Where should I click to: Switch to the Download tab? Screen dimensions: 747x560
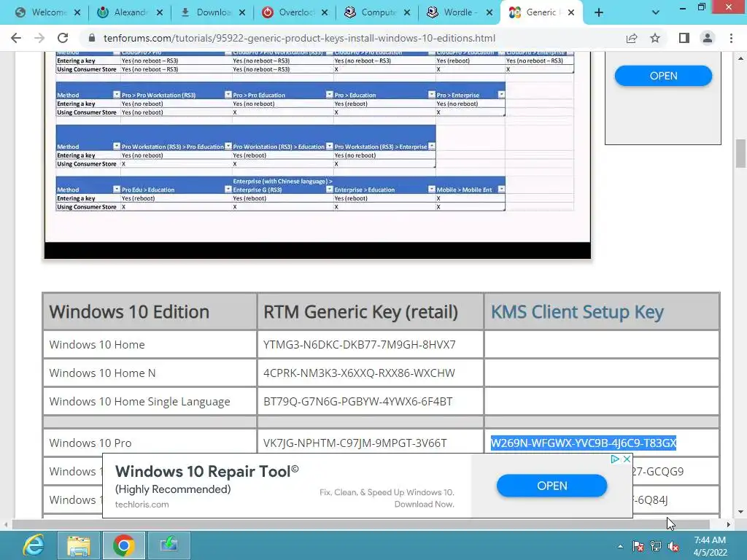click(x=206, y=12)
